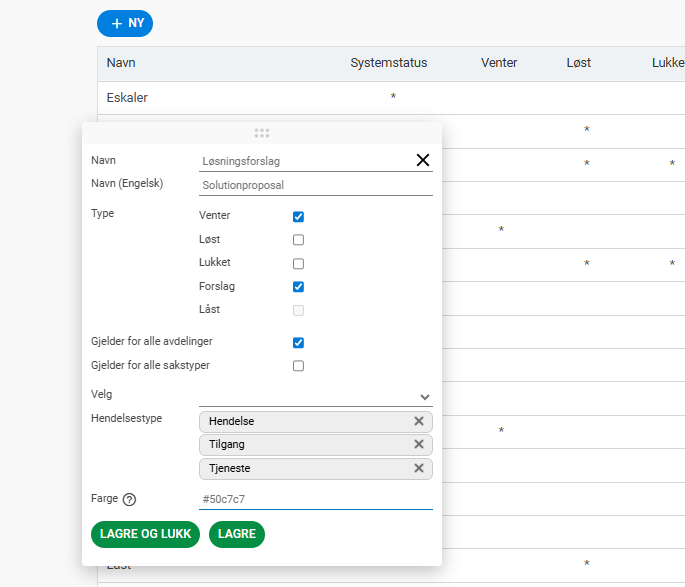
Task: Toggle the Forslag type checkbox
Action: (298, 287)
